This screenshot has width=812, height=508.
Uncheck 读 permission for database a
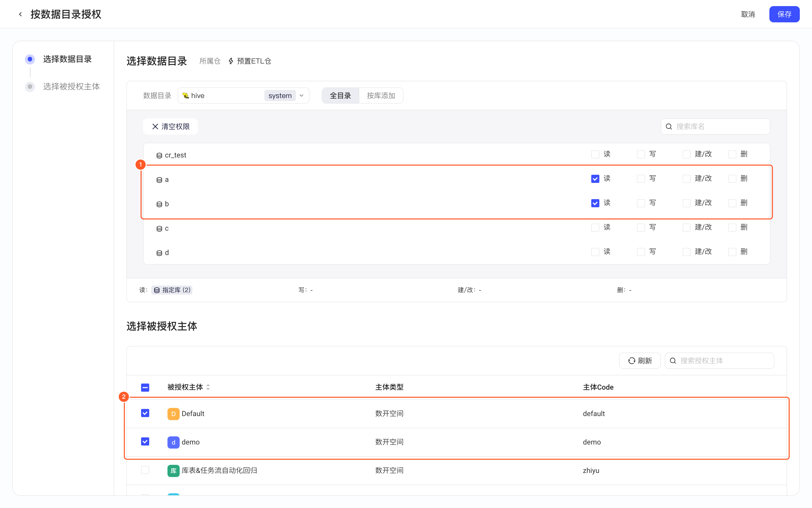click(x=595, y=179)
